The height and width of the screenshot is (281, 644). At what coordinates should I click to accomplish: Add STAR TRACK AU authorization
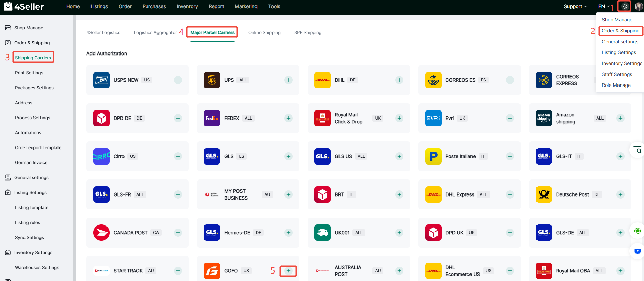pyautogui.click(x=178, y=271)
